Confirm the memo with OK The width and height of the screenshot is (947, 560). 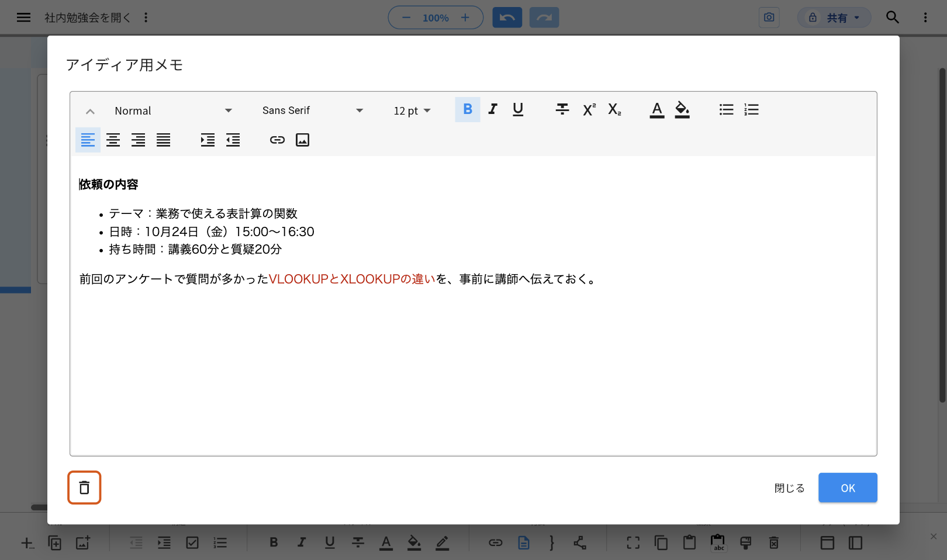[x=848, y=488]
